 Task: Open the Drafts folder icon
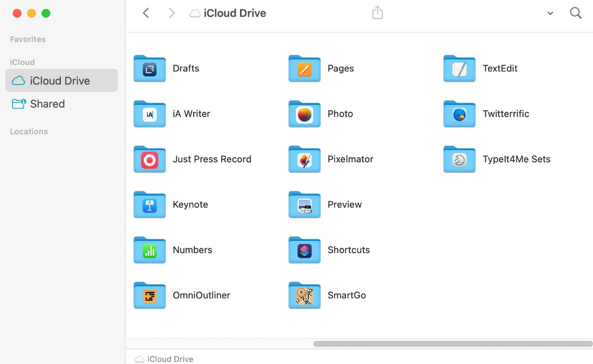150,68
